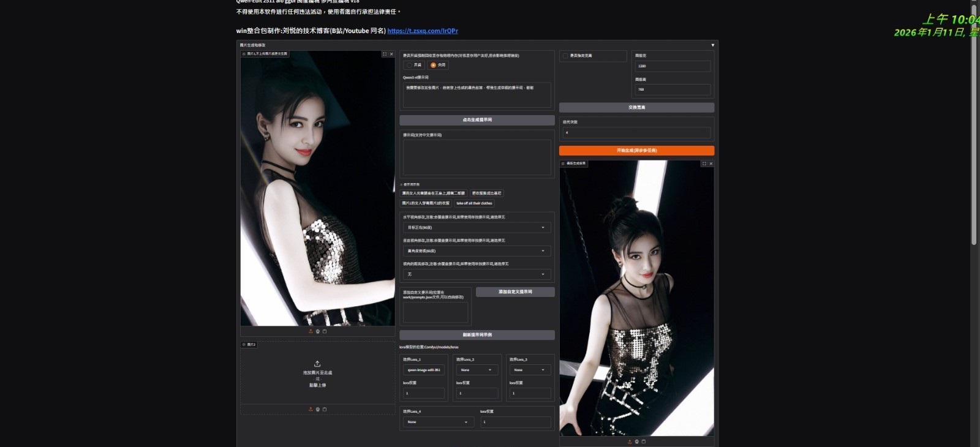This screenshot has height=447, width=980.
Task: Expand the Lora_2 selection dropdown
Action: (x=476, y=370)
